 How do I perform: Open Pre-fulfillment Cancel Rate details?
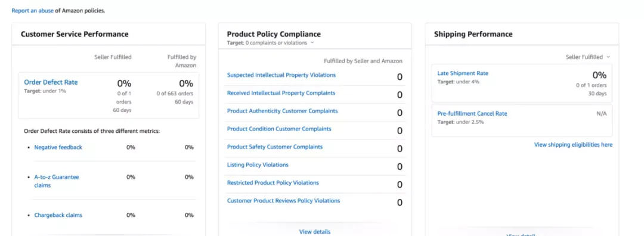click(472, 114)
